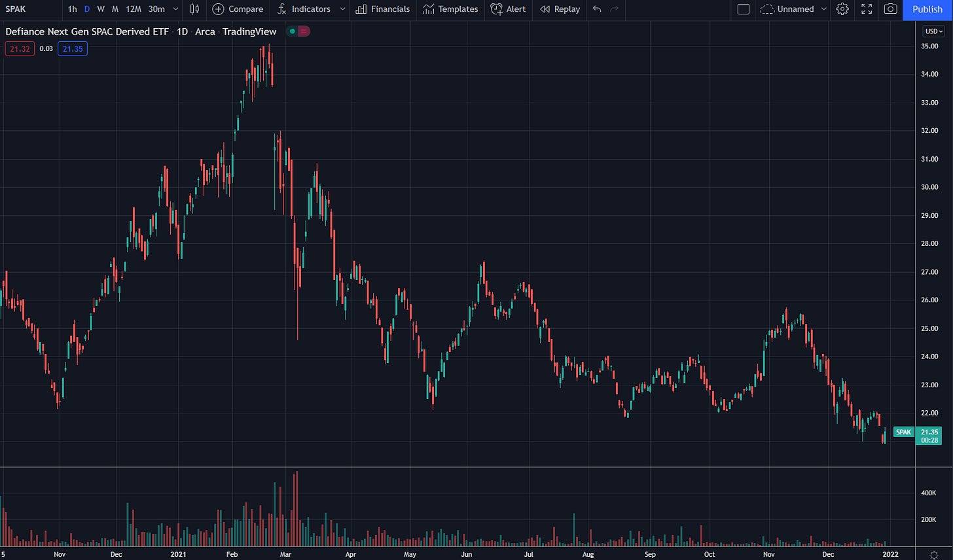Select the D daily interval

(x=87, y=9)
